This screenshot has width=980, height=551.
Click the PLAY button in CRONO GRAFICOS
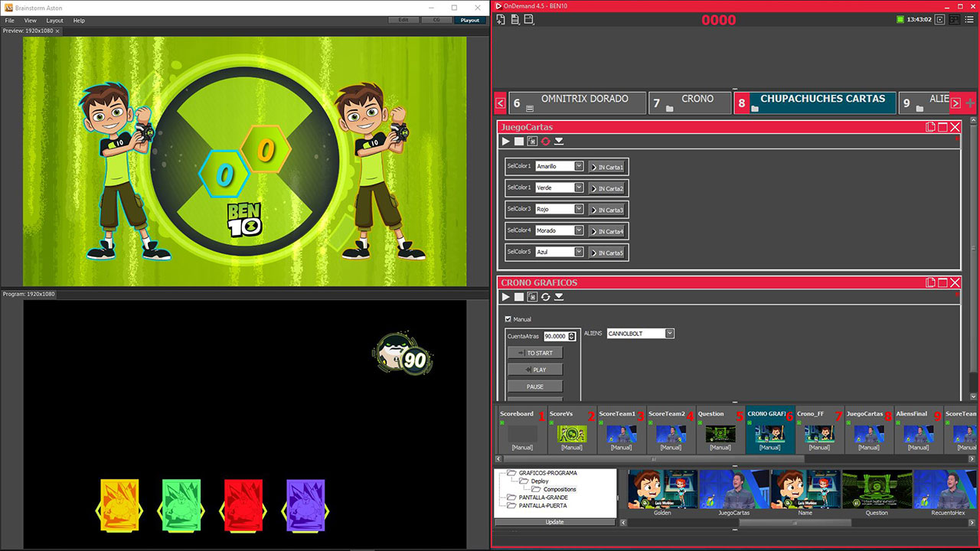click(535, 370)
